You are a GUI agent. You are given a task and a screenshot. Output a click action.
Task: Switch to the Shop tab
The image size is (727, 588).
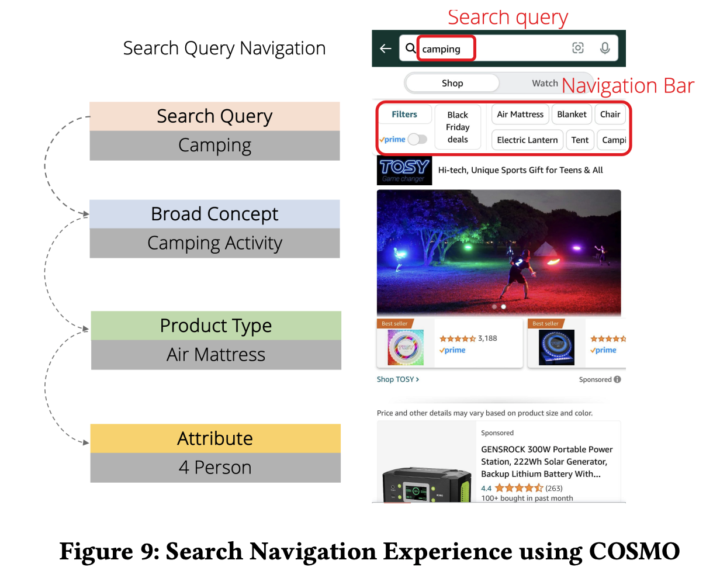coord(452,83)
